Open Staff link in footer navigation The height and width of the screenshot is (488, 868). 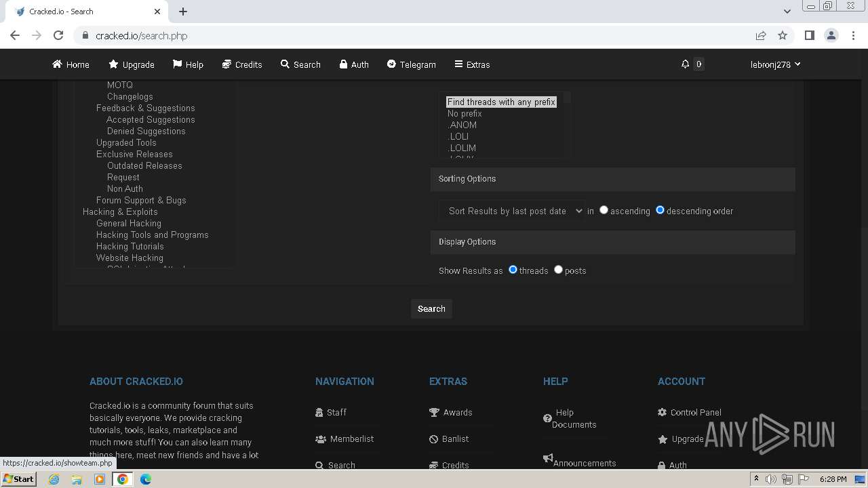(331, 412)
